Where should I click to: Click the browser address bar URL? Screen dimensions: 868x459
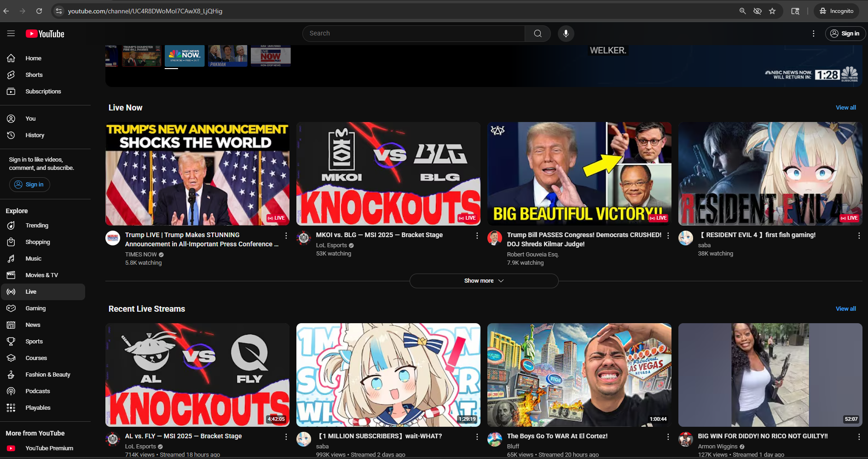tap(145, 11)
